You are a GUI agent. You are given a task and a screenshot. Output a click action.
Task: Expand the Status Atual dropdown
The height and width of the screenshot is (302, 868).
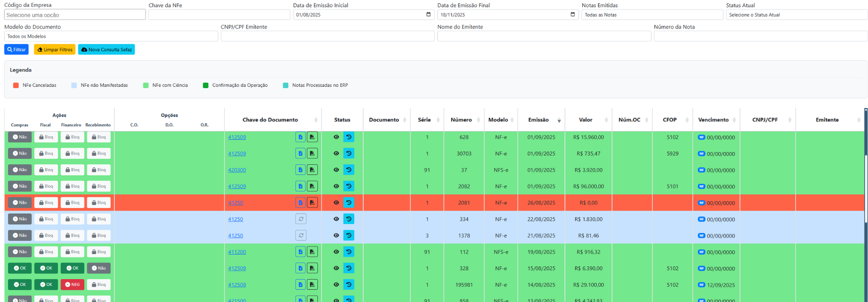point(796,15)
